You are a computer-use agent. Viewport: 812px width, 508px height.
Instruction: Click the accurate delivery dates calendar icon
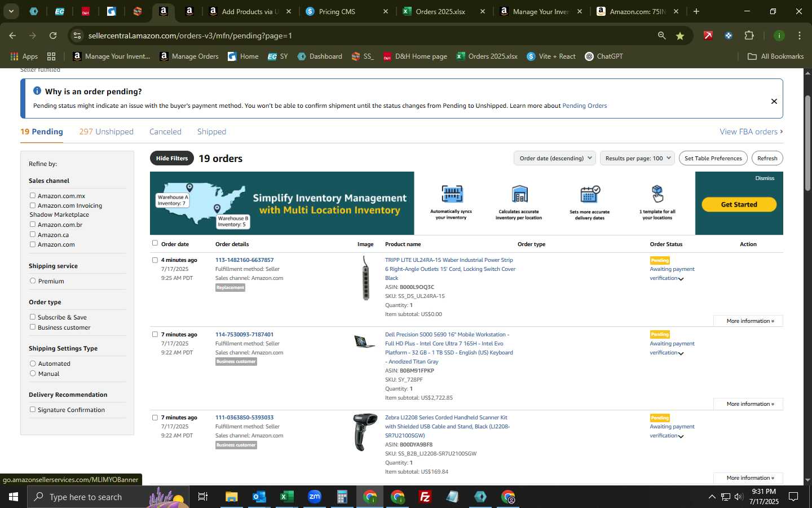tap(590, 194)
